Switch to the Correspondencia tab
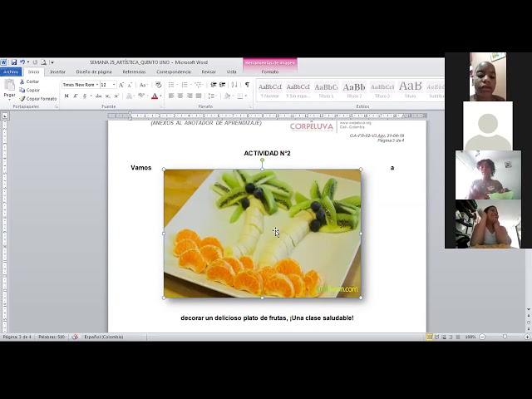Image resolution: width=532 pixels, height=399 pixels. pyautogui.click(x=174, y=72)
